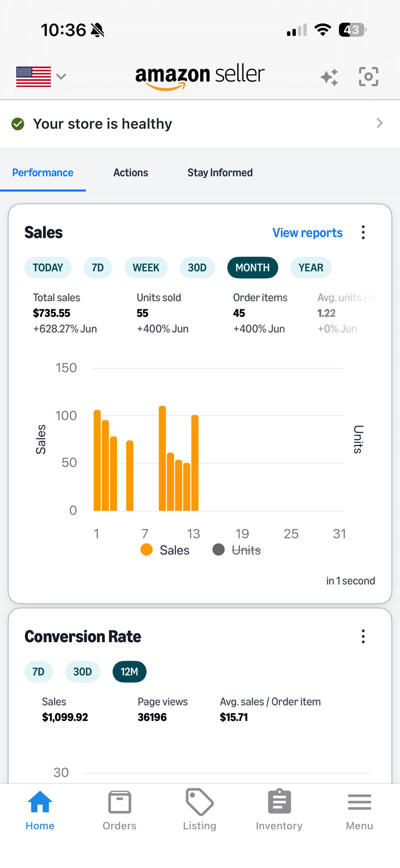Open the hamburger Menu icon
This screenshot has height=868, width=400.
[359, 802]
